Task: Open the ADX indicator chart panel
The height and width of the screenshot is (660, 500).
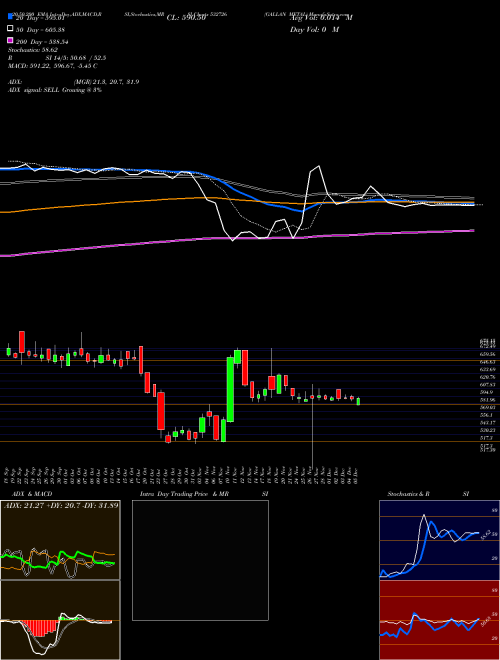Action: tap(60, 540)
